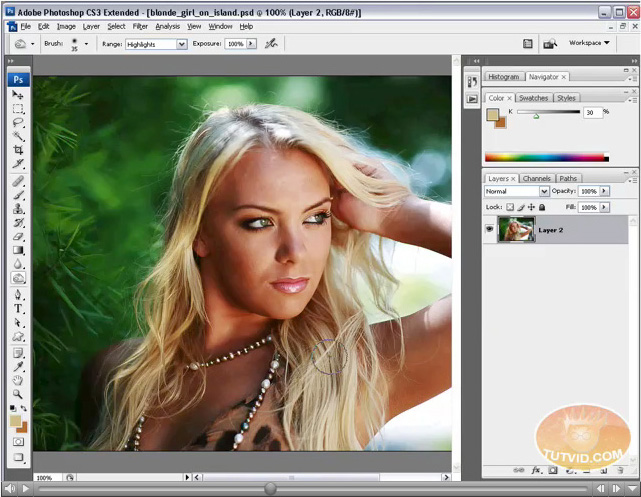Select the Rectangular Marquee tool
The width and height of the screenshot is (641, 497).
tap(18, 109)
